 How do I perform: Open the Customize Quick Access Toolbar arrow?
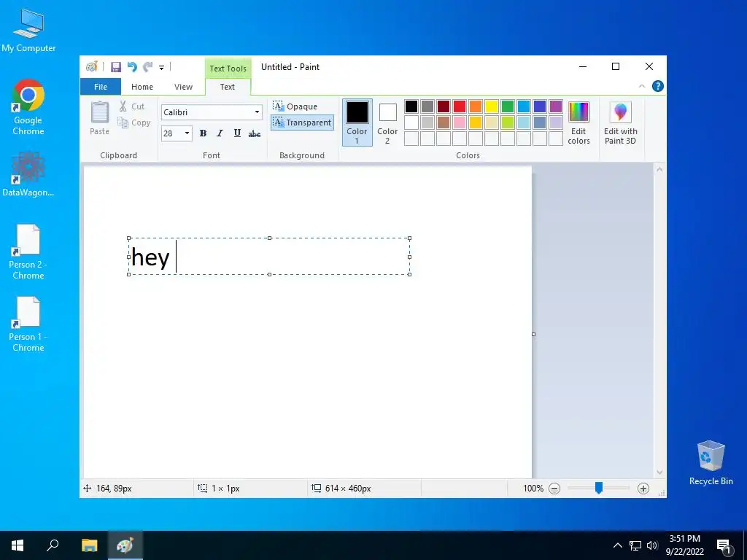(161, 68)
